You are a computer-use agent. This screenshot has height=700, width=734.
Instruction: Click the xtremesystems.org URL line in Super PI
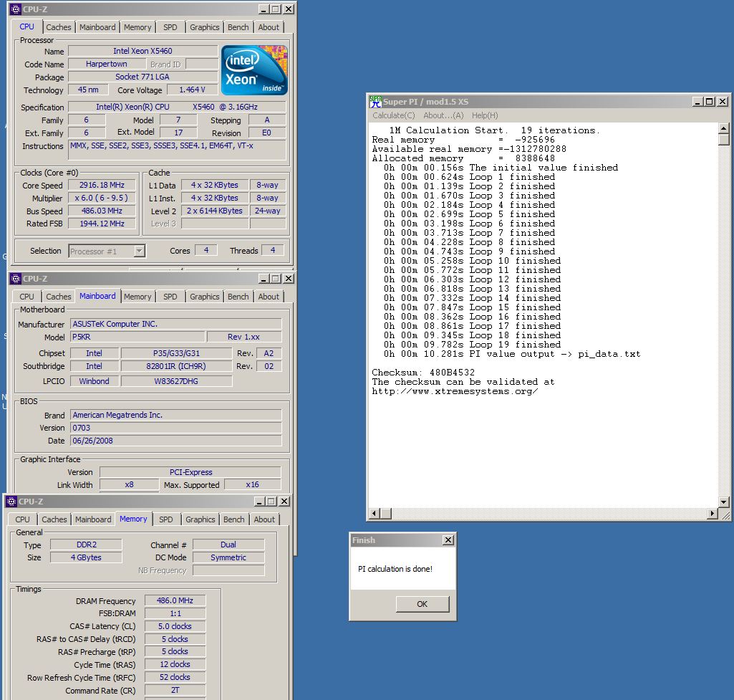point(455,391)
